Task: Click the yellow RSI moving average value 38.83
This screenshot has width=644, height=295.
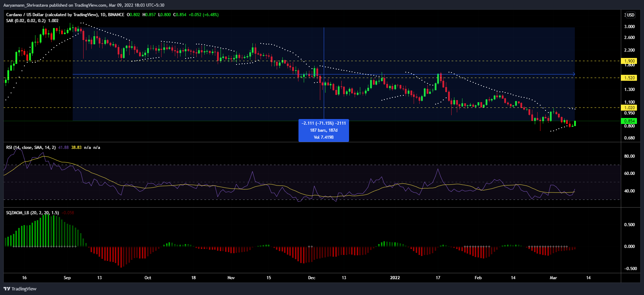Action: [76, 147]
